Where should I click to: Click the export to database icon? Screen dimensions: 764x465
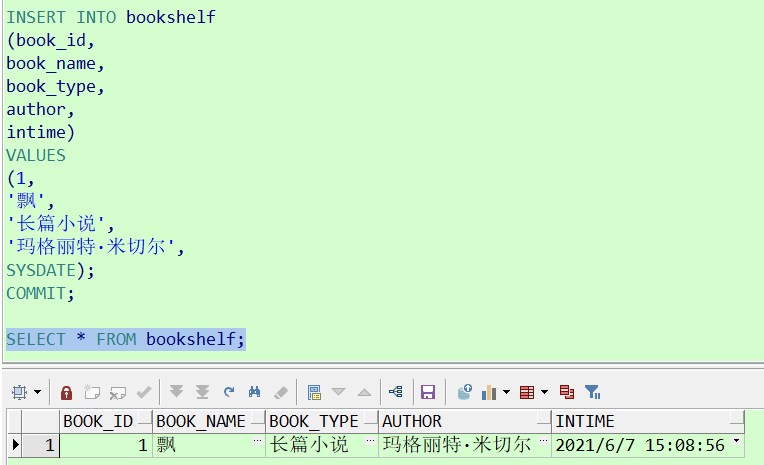(x=464, y=392)
